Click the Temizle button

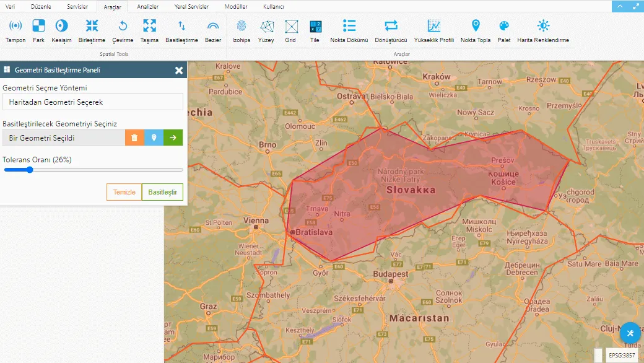pos(124,192)
